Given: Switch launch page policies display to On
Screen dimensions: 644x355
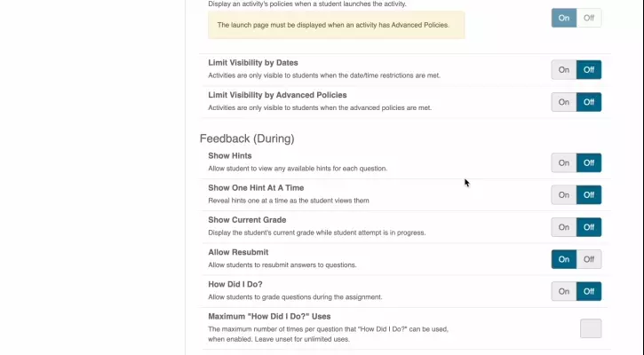Looking at the screenshot, I should pos(563,18).
